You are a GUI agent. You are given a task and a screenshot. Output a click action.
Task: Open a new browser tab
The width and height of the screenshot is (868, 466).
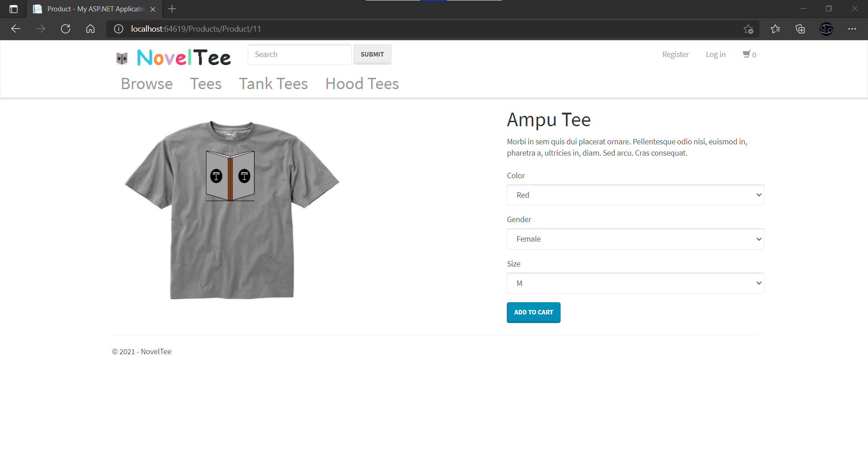(x=172, y=9)
